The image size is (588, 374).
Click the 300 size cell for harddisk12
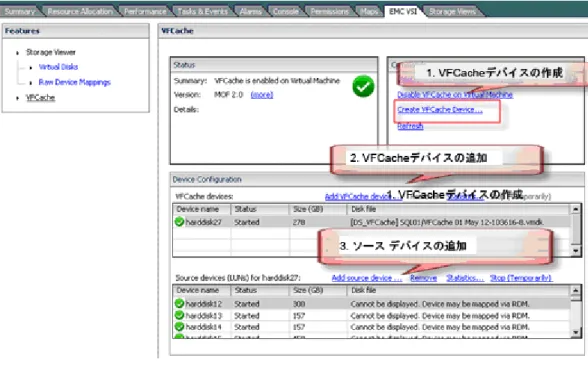[318, 303]
